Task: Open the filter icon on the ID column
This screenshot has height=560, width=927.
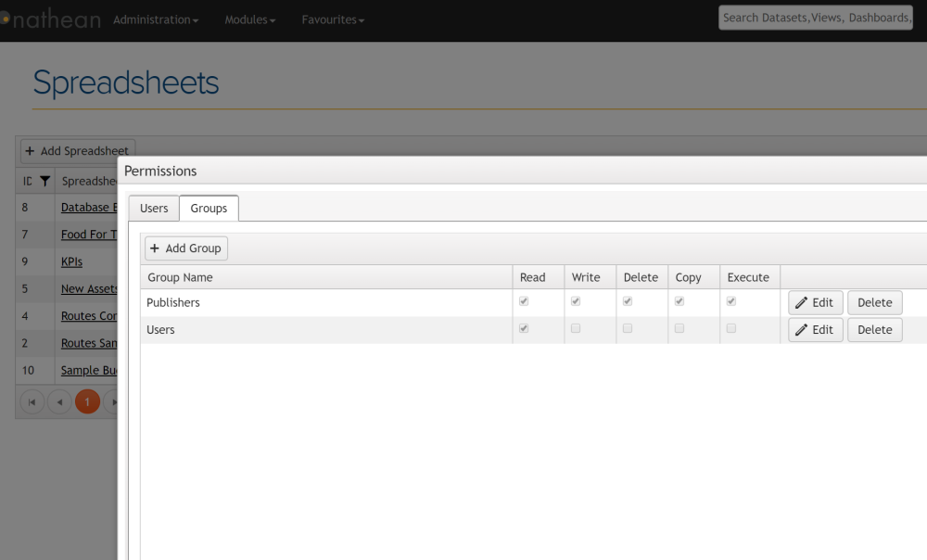Action: 44,181
